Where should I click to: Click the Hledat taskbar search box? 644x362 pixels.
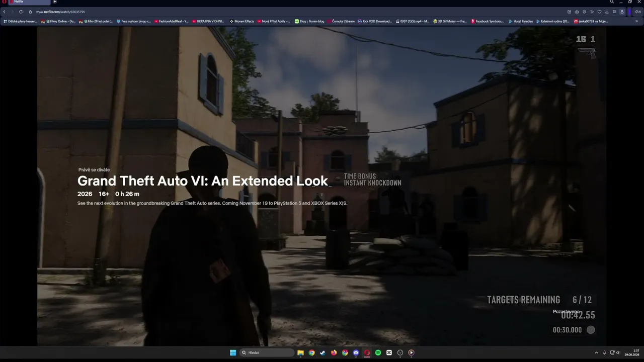267,352
